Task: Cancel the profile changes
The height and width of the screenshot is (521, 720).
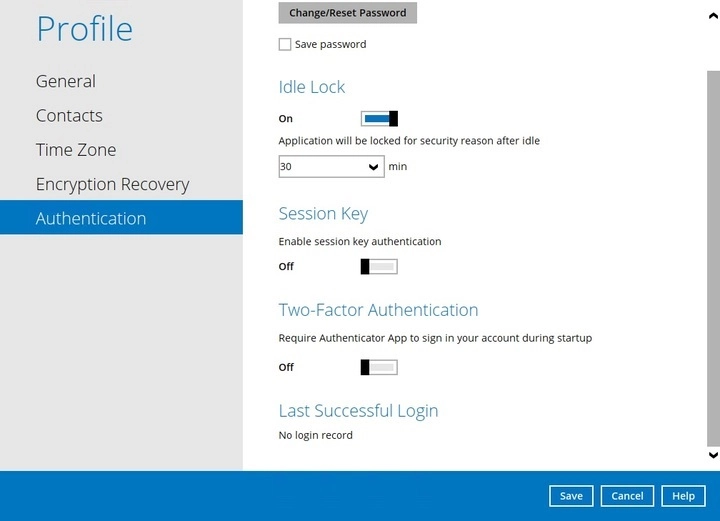Action: pos(627,496)
